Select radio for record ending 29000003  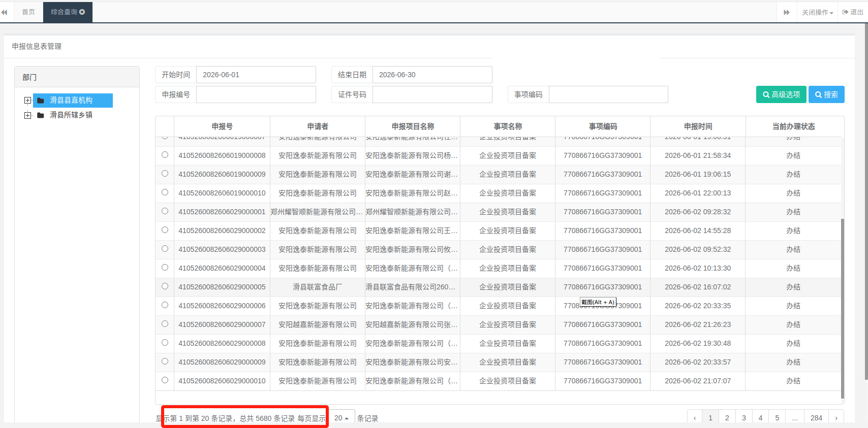click(x=165, y=249)
